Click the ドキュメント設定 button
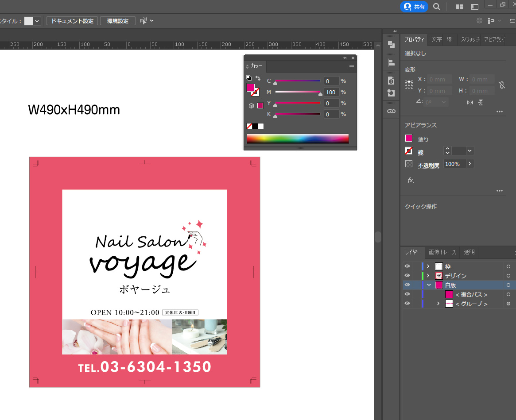This screenshot has width=516, height=420. [72, 21]
